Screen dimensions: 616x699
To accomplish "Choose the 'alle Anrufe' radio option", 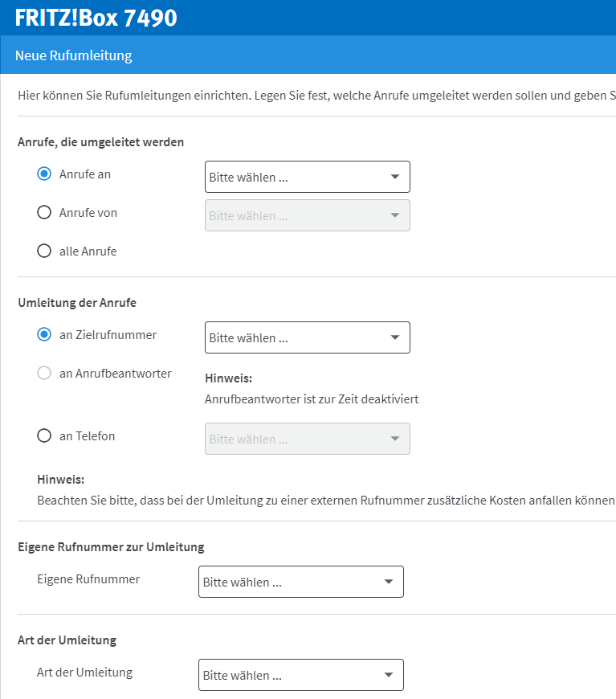I will [x=44, y=251].
